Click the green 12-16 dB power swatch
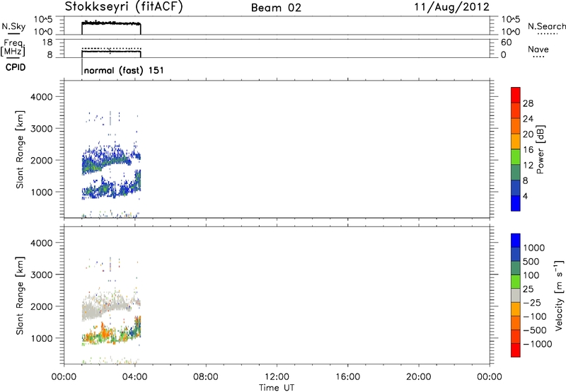Image resolution: width=566 pixels, height=392 pixels. (x=516, y=157)
